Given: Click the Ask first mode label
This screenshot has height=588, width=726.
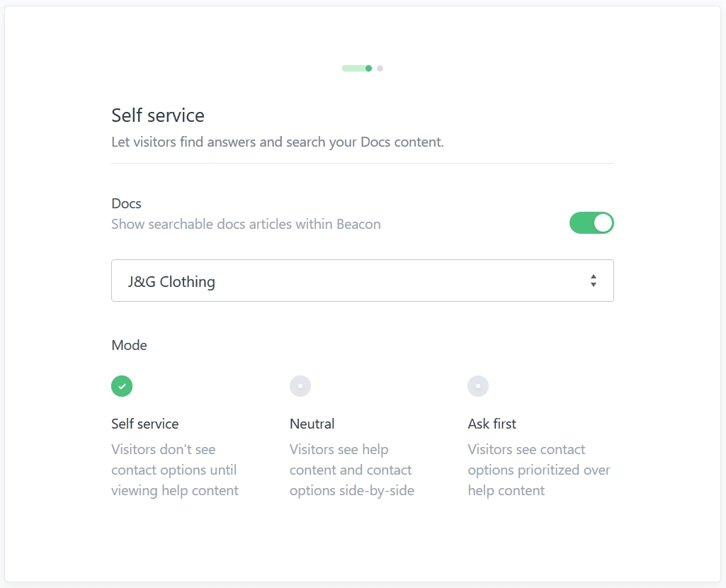Looking at the screenshot, I should click(x=492, y=424).
